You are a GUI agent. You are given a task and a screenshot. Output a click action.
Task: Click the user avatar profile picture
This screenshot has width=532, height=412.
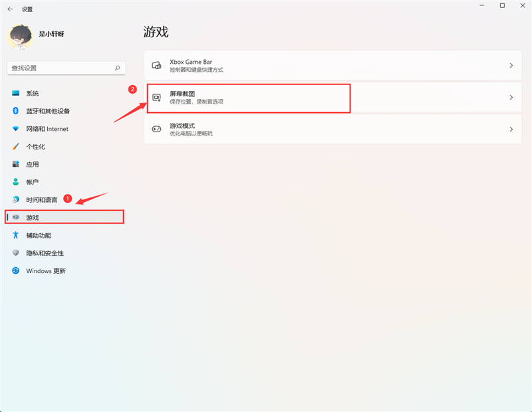tap(21, 37)
